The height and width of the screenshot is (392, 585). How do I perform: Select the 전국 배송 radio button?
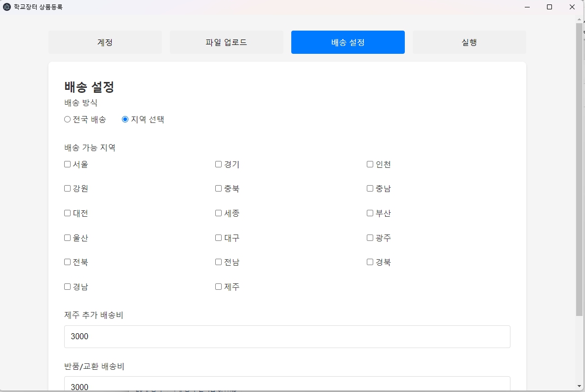68,119
